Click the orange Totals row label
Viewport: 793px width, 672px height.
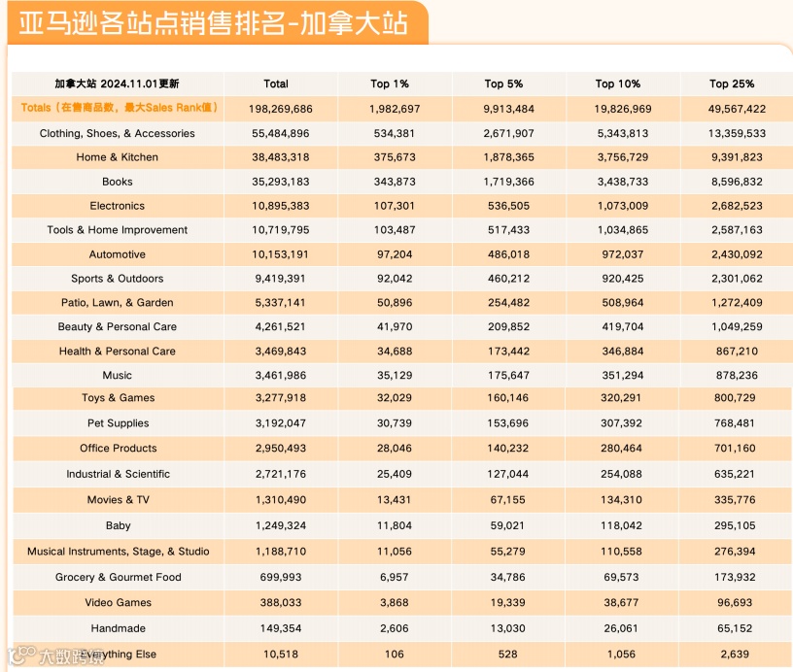click(119, 108)
